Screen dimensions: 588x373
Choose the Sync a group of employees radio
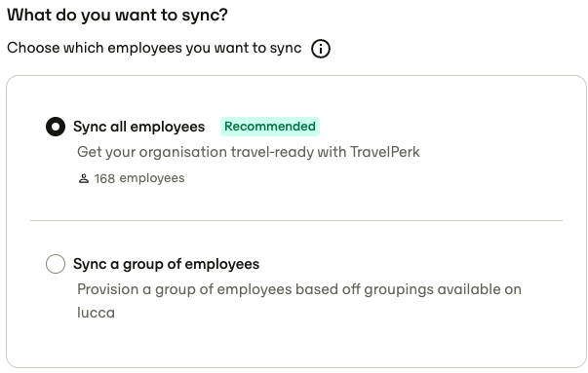[x=56, y=264]
